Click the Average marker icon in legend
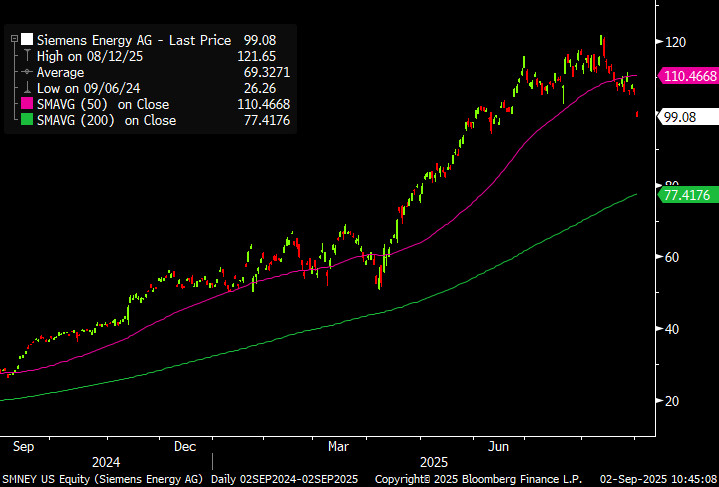Image resolution: width=719 pixels, height=487 pixels. (x=27, y=72)
